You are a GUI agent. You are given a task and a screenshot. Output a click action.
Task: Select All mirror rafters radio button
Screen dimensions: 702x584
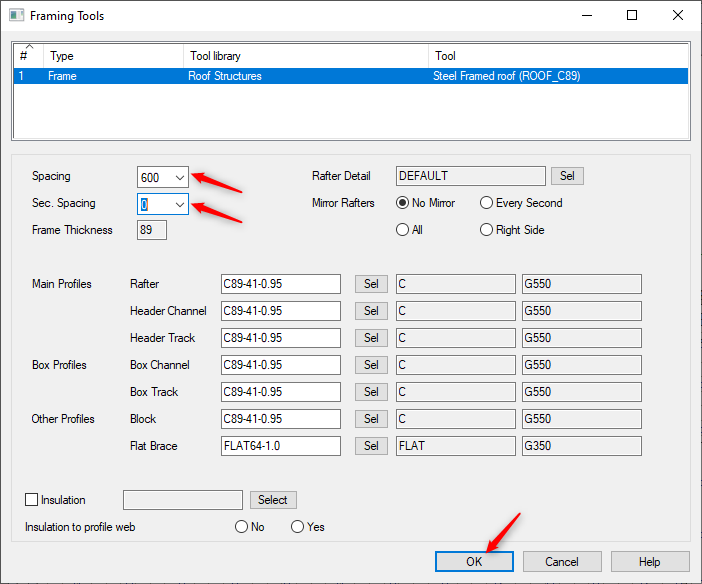click(403, 230)
